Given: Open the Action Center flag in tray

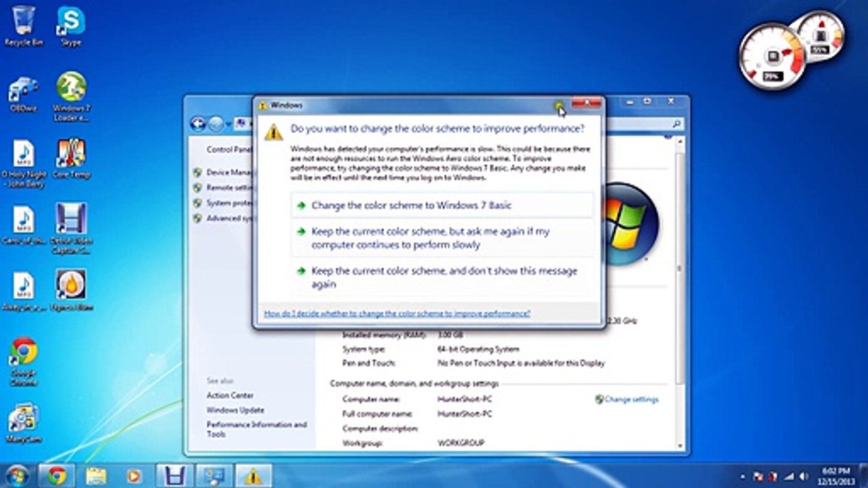Looking at the screenshot, I should pos(759,476).
